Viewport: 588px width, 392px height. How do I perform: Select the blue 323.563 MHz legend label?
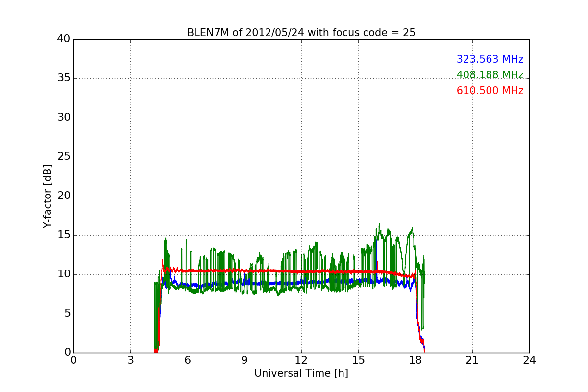[490, 59]
